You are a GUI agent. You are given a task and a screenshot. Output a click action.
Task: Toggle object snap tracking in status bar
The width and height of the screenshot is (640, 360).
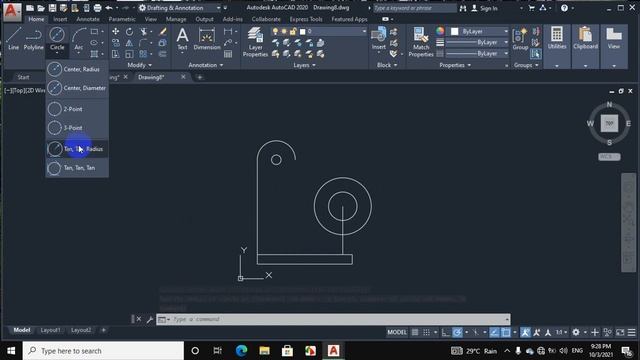494,332
